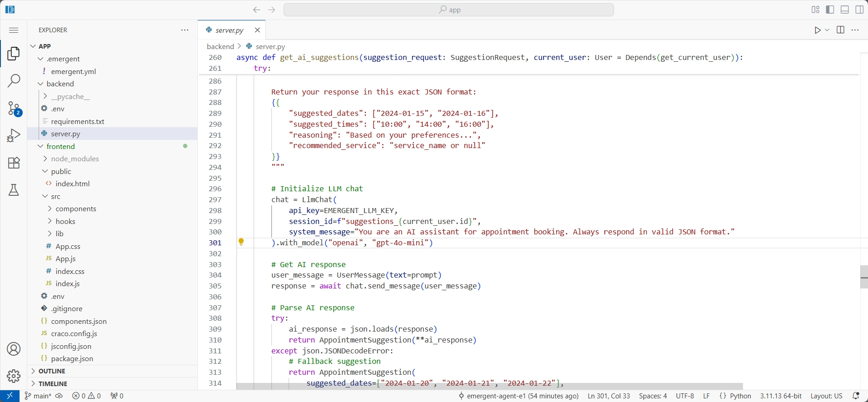Viewport: 868px width, 402px height.
Task: View blame emergent-agent-e1 (54 minutes ago)
Action: point(519,396)
